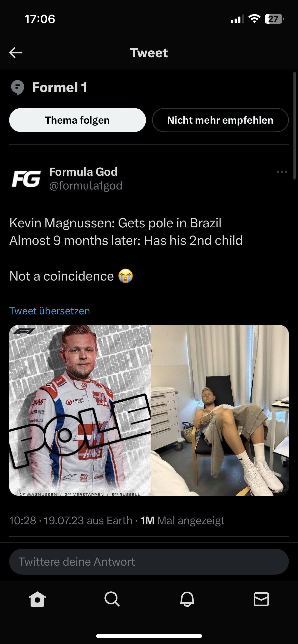
Task: Click the Tweet übersetzen link
Action: [x=50, y=311]
